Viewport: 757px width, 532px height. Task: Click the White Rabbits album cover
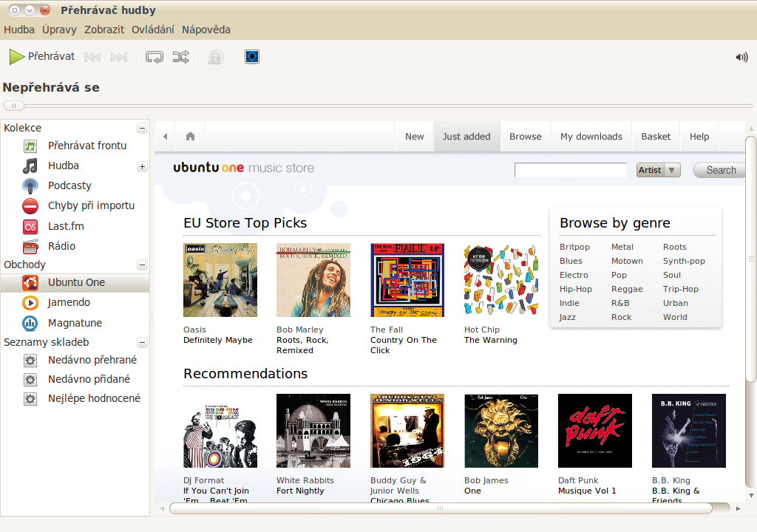313,431
